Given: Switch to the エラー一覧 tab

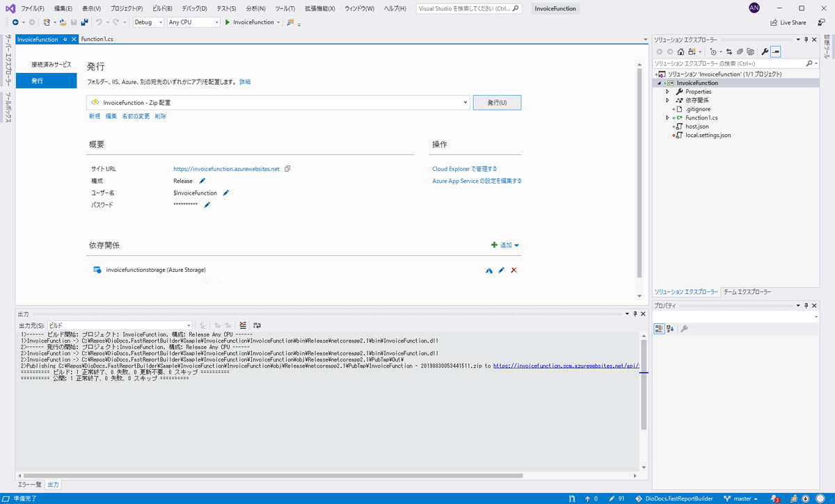Looking at the screenshot, I should [29, 485].
